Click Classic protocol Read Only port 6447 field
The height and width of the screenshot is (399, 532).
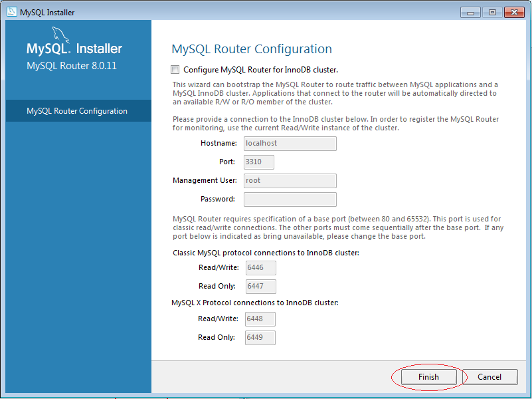[260, 286]
